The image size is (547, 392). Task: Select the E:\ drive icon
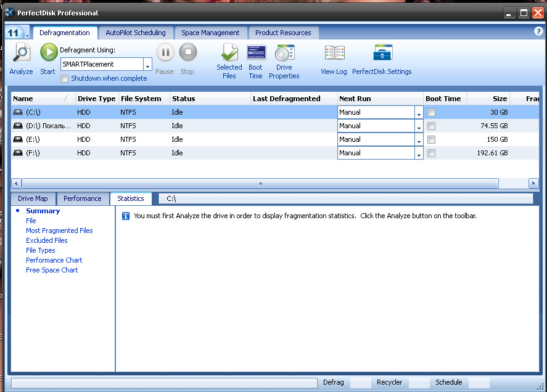18,139
